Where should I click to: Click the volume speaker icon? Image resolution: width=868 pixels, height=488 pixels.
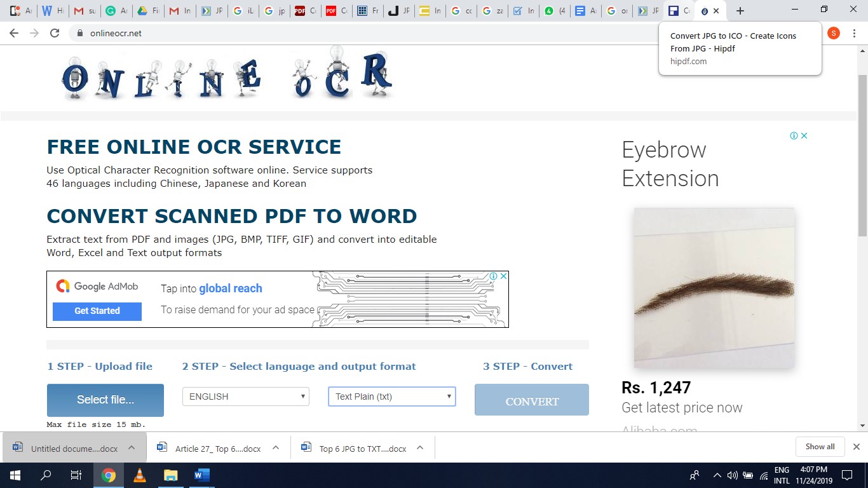(733, 475)
